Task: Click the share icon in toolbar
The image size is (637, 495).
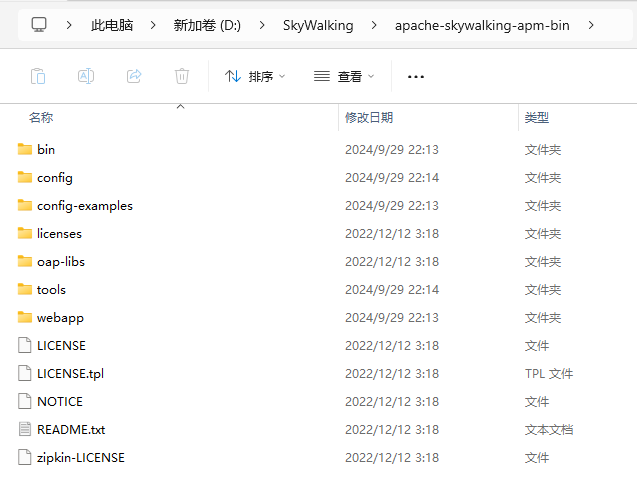Action: (134, 76)
